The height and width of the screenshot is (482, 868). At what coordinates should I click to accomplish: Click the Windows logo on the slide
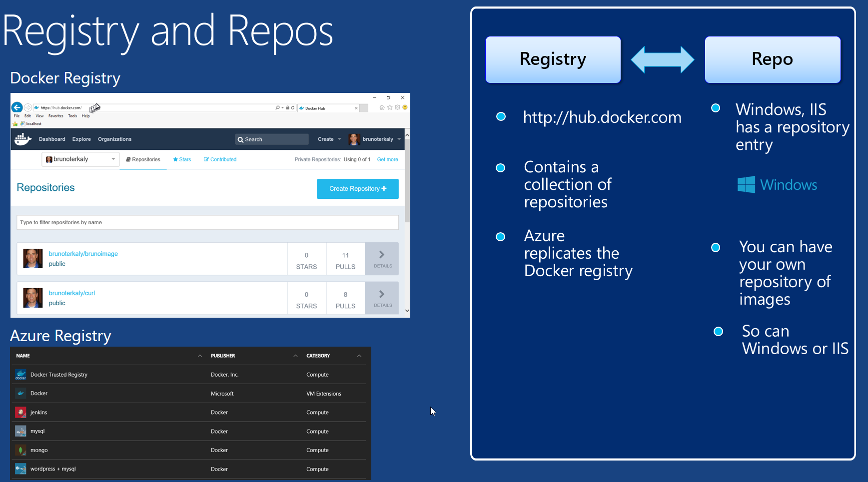click(x=777, y=185)
